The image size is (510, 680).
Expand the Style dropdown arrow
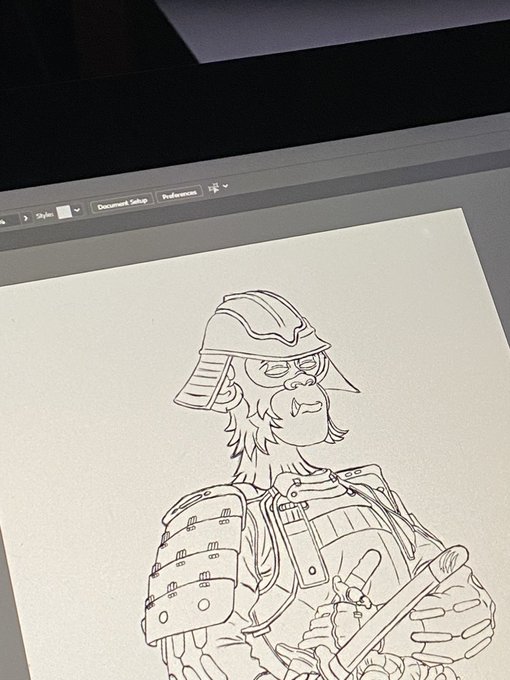(x=77, y=210)
